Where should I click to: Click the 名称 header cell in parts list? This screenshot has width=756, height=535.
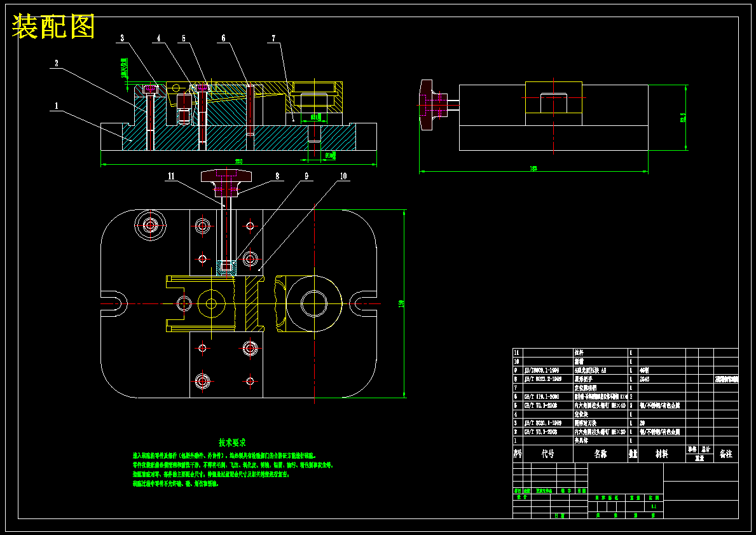point(600,454)
